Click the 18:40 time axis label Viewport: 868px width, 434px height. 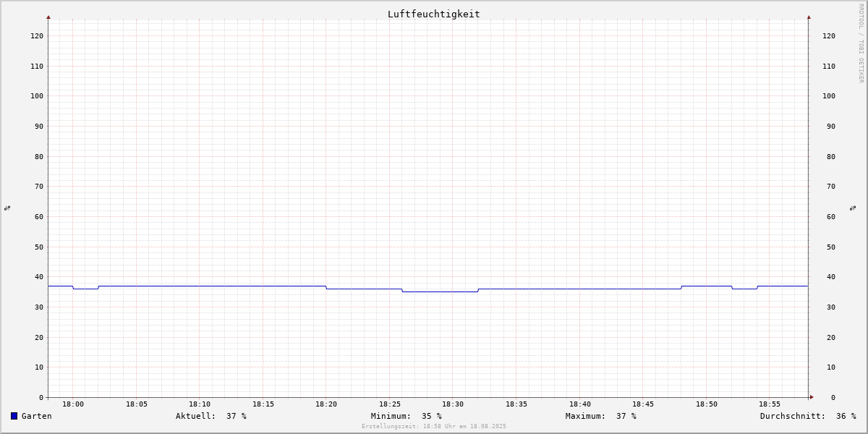point(580,404)
